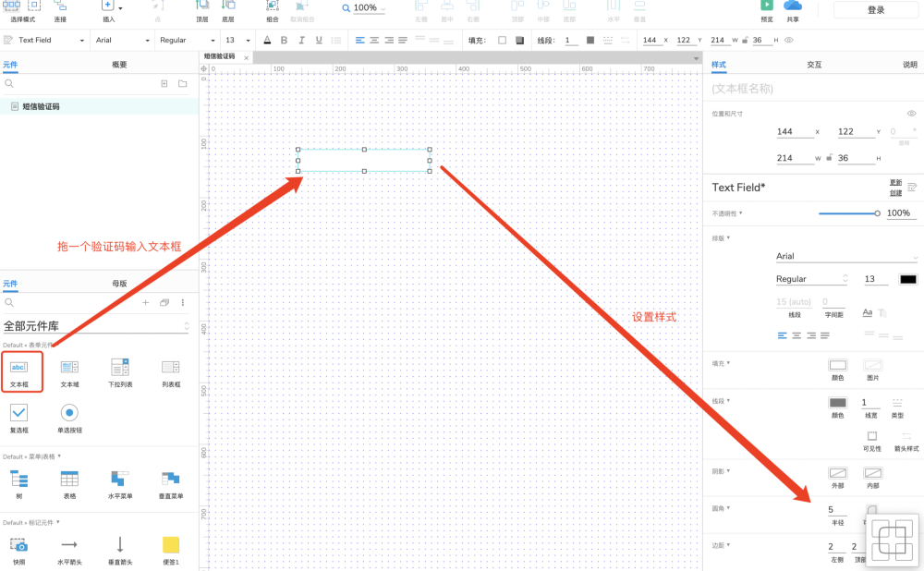Click the 半径 corner radius input field
This screenshot has width=924, height=571.
click(x=837, y=510)
